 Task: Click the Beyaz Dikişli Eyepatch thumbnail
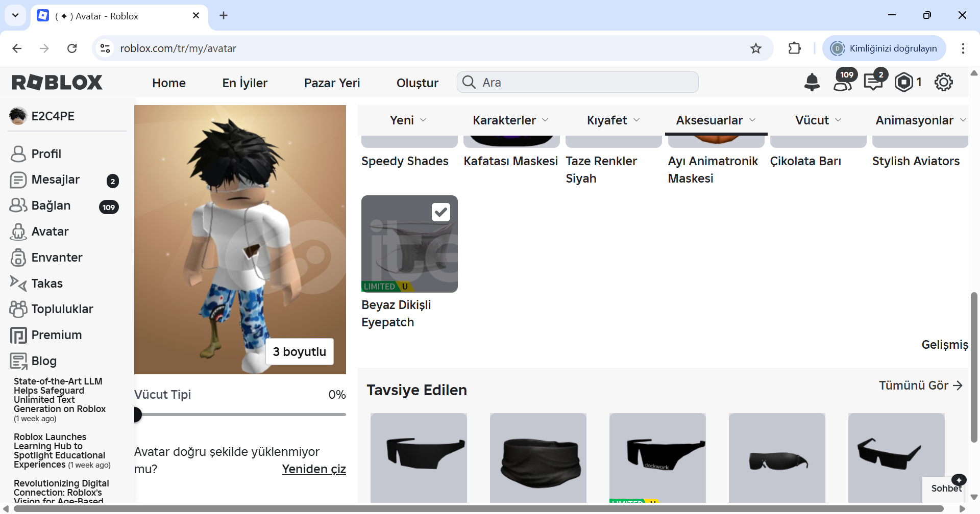(409, 244)
